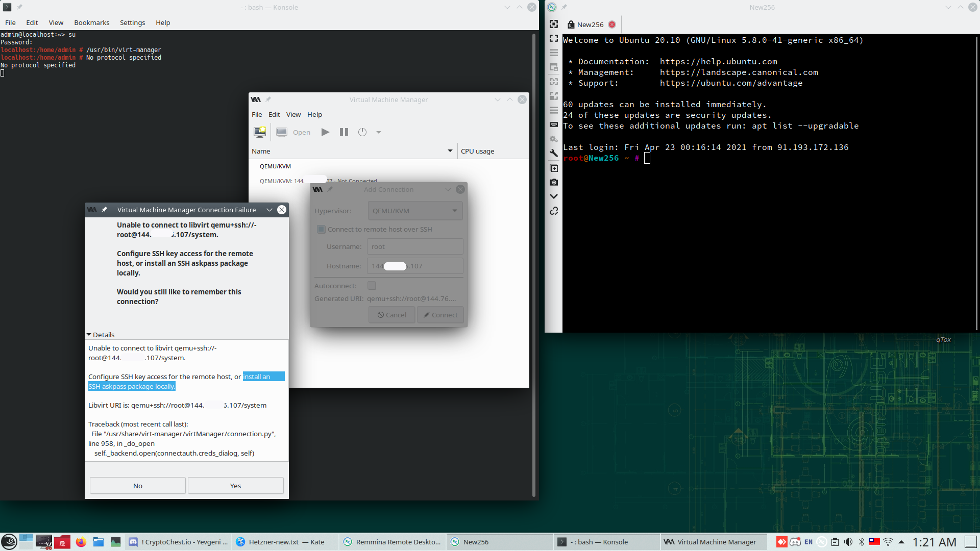Click the Remmina disconnect link icon
The height and width of the screenshot is (551, 980).
(554, 211)
